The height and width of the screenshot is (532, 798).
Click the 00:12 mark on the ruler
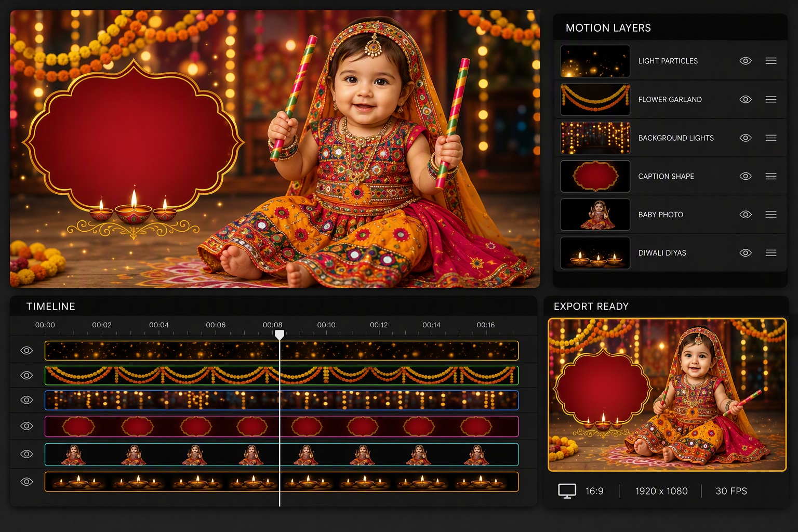pos(379,325)
